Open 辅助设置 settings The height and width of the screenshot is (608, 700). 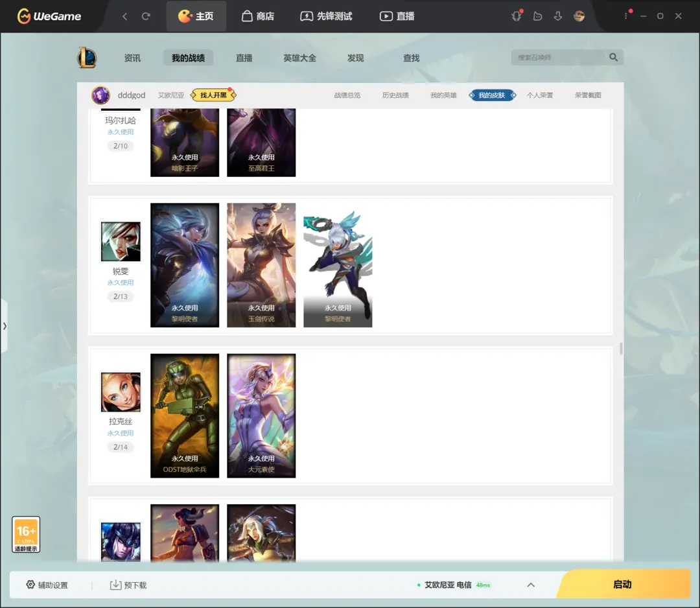pos(47,585)
